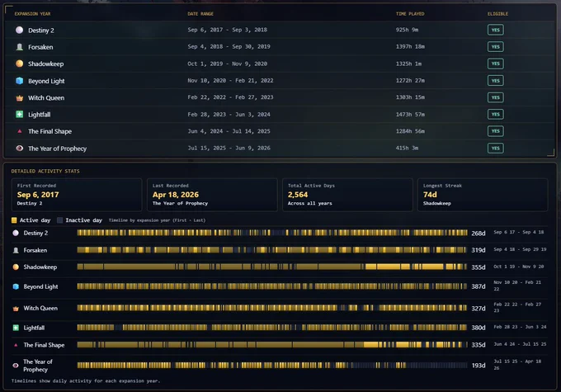Open the Last Recorded Apr 18, 2026 card

click(x=212, y=195)
